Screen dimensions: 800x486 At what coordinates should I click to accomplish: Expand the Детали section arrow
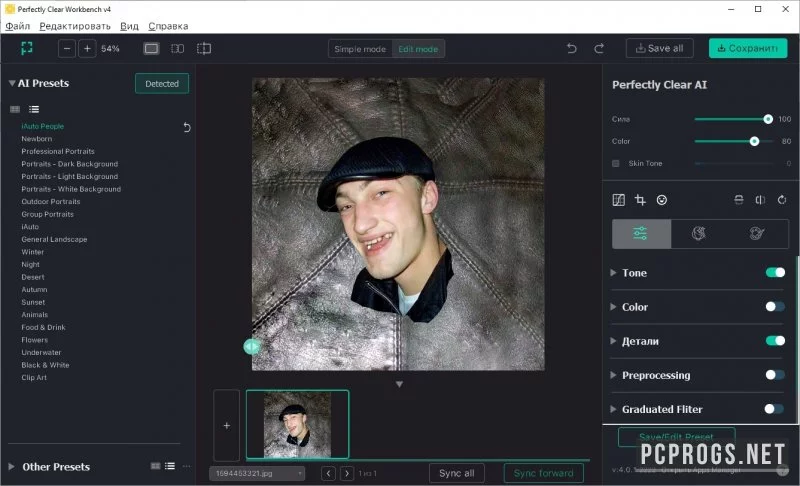[613, 341]
